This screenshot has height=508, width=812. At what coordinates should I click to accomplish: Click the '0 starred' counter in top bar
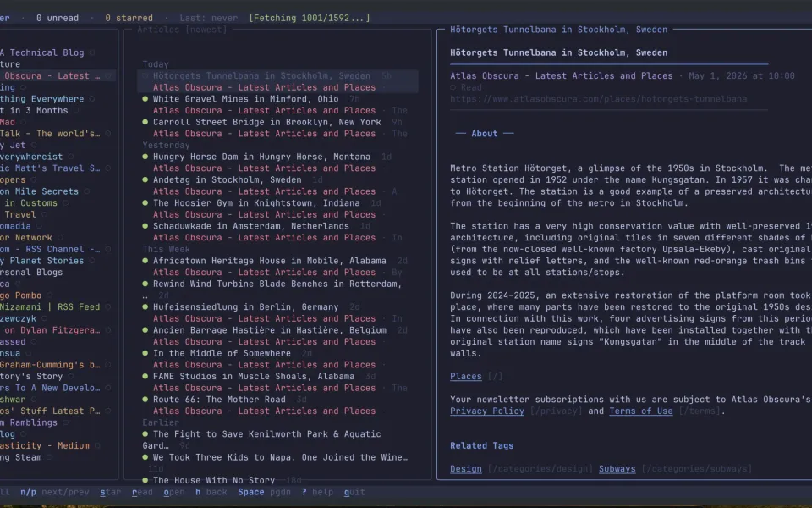(129, 18)
